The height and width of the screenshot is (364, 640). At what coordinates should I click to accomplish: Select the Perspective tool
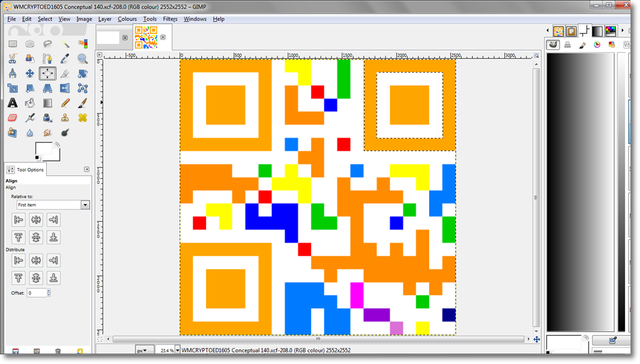click(47, 88)
